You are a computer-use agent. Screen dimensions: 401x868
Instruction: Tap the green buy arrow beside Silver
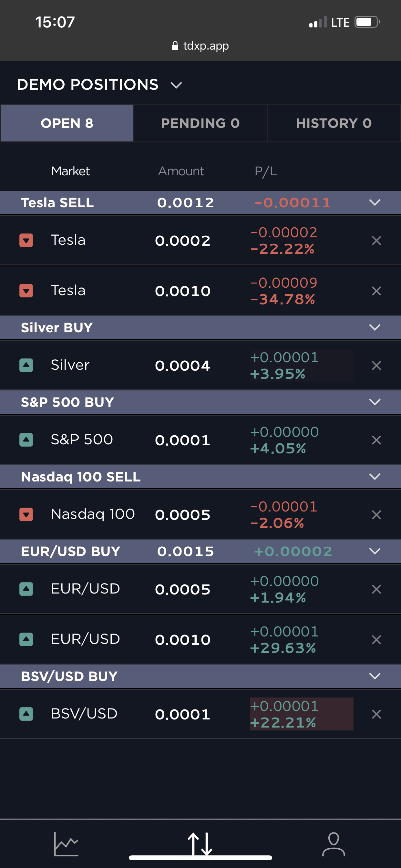26,365
